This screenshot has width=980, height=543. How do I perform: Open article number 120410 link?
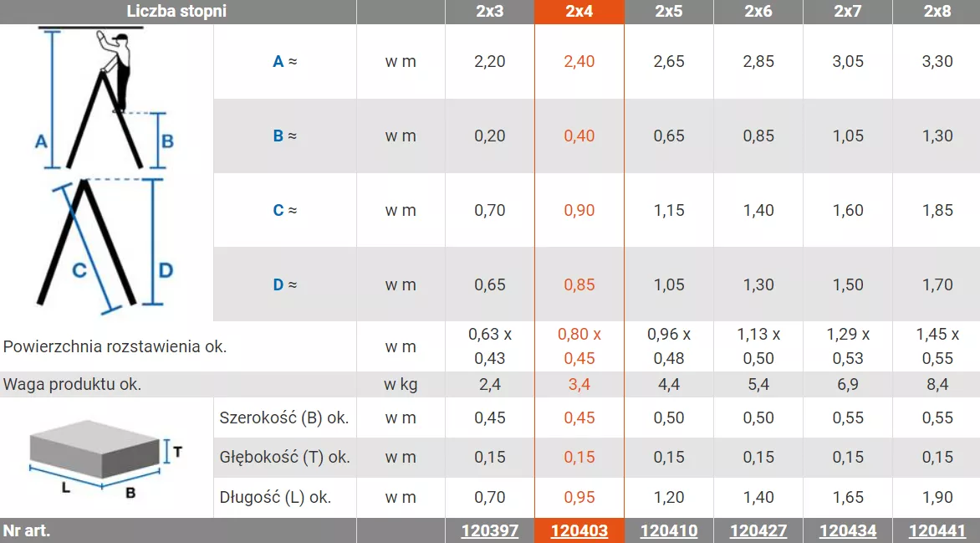[x=669, y=531]
